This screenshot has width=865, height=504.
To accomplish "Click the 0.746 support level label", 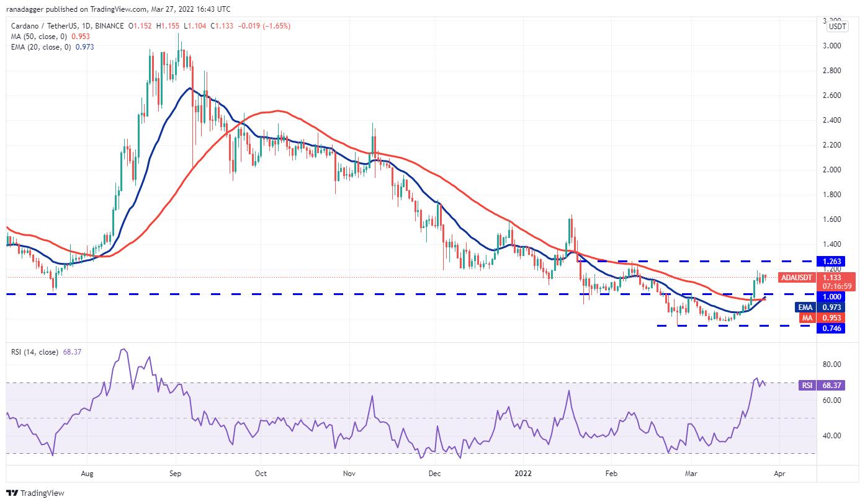I will 831,329.
